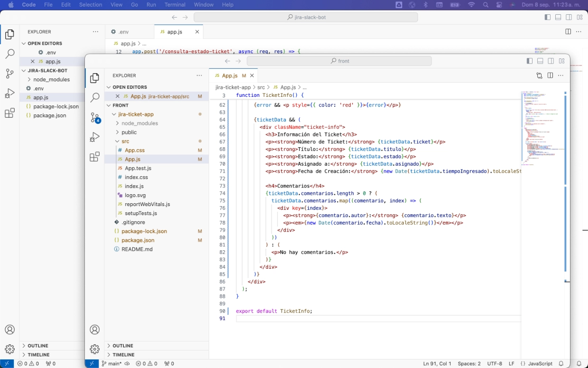Expand the OUTLINE section in front window

[123, 346]
